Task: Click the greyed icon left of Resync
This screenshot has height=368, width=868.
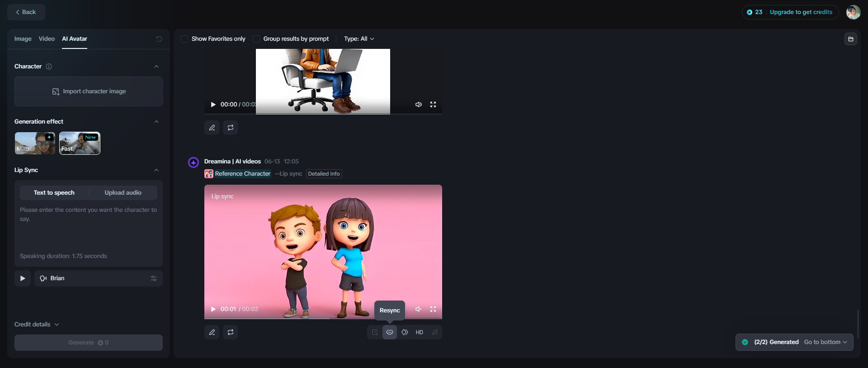Action: 375,332
